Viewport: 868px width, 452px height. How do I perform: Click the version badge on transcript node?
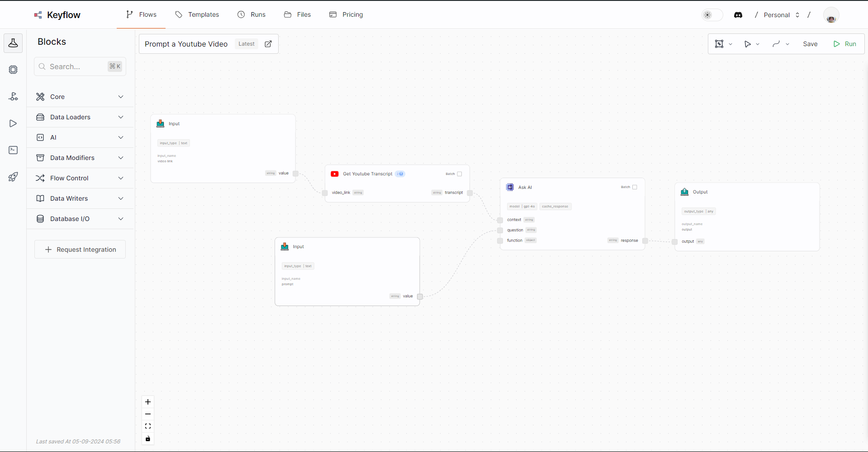pos(400,174)
